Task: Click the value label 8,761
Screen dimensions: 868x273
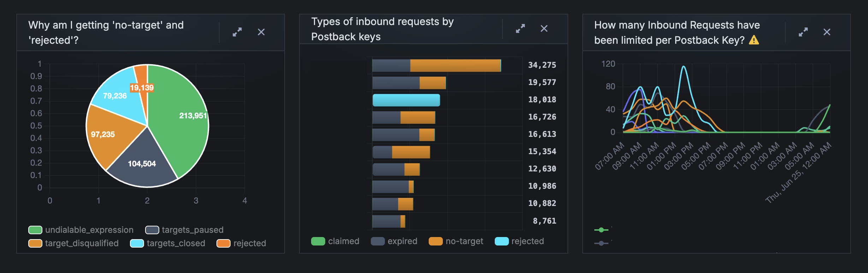Action: click(x=545, y=221)
